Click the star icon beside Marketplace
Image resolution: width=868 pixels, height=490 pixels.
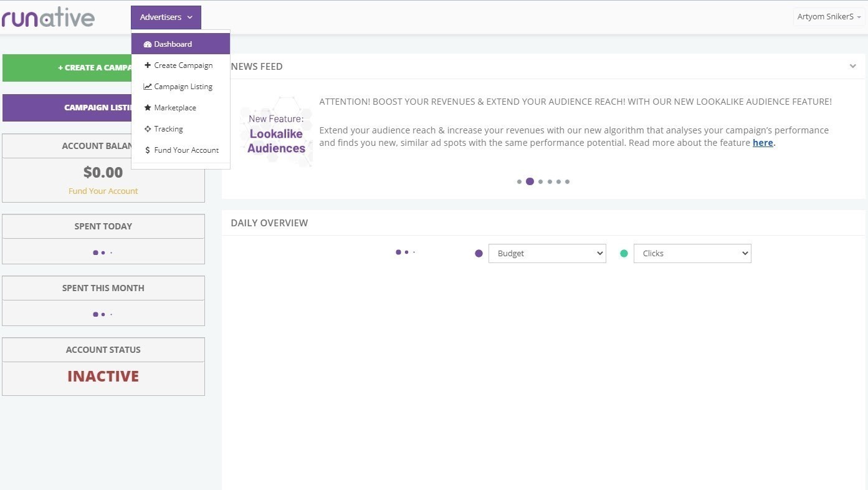click(x=148, y=108)
